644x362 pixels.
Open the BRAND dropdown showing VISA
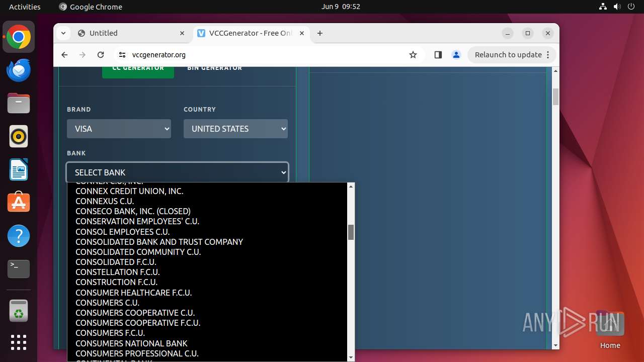click(119, 129)
